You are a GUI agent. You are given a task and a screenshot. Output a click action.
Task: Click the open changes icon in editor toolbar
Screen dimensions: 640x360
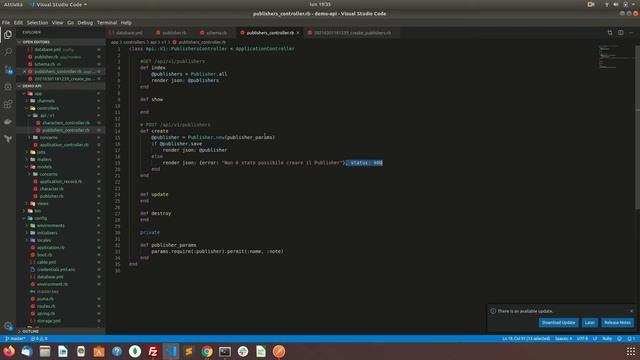[610, 33]
